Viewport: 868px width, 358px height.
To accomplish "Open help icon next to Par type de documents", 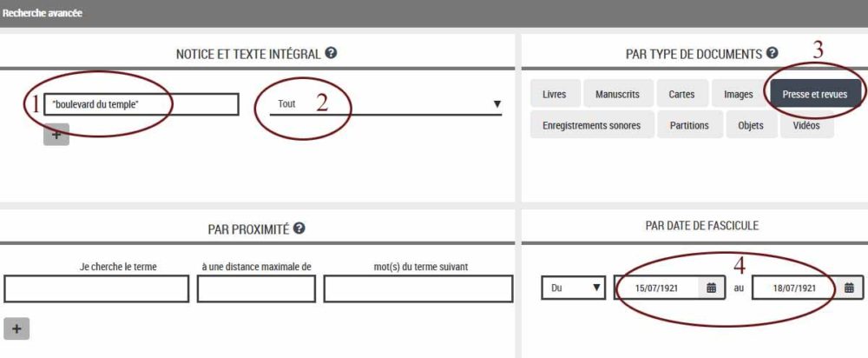I will click(x=772, y=53).
